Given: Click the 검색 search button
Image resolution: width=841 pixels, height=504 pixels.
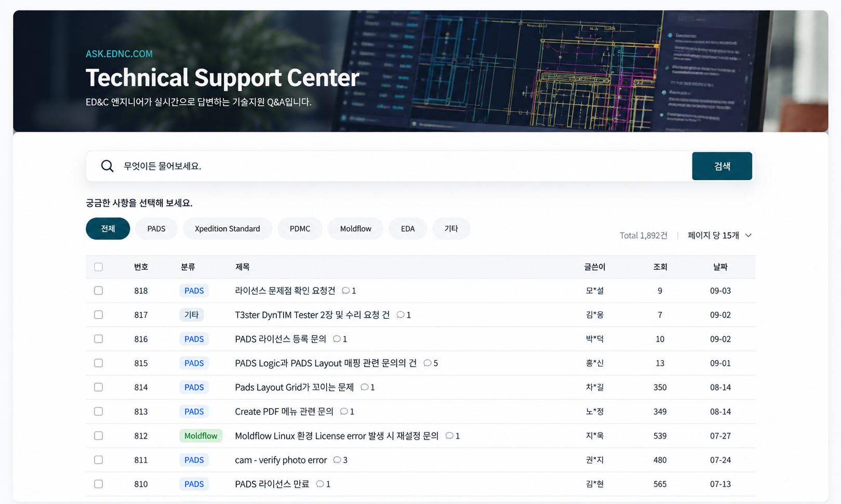Looking at the screenshot, I should (722, 166).
